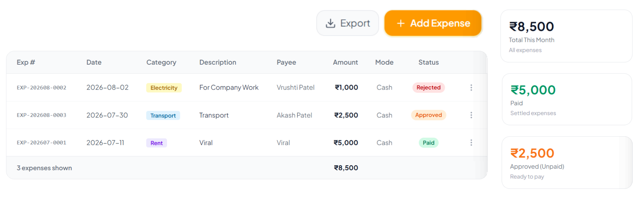Click the Approved status badge
The width and height of the screenshot is (644, 199).
(x=429, y=115)
